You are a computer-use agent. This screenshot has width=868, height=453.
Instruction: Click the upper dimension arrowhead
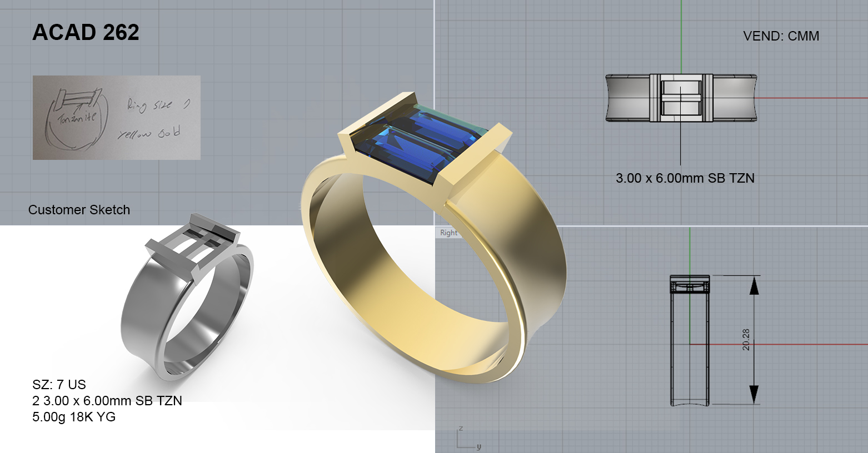(x=754, y=286)
